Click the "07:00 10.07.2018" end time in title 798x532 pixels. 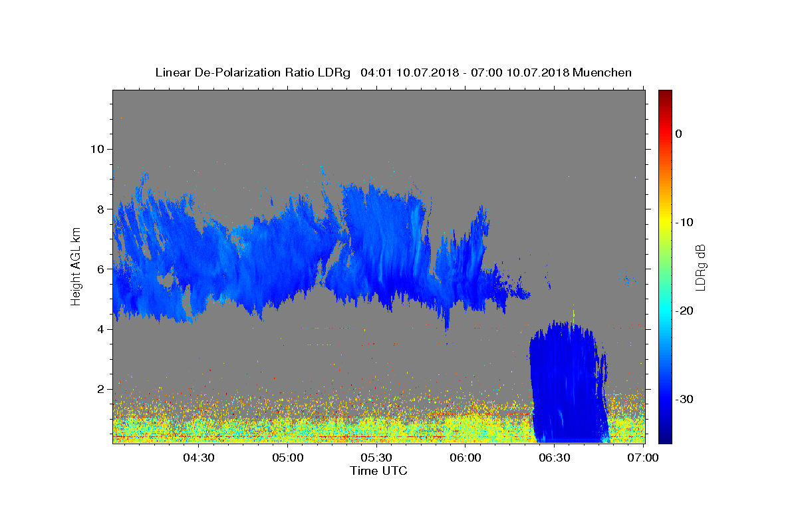click(x=520, y=72)
